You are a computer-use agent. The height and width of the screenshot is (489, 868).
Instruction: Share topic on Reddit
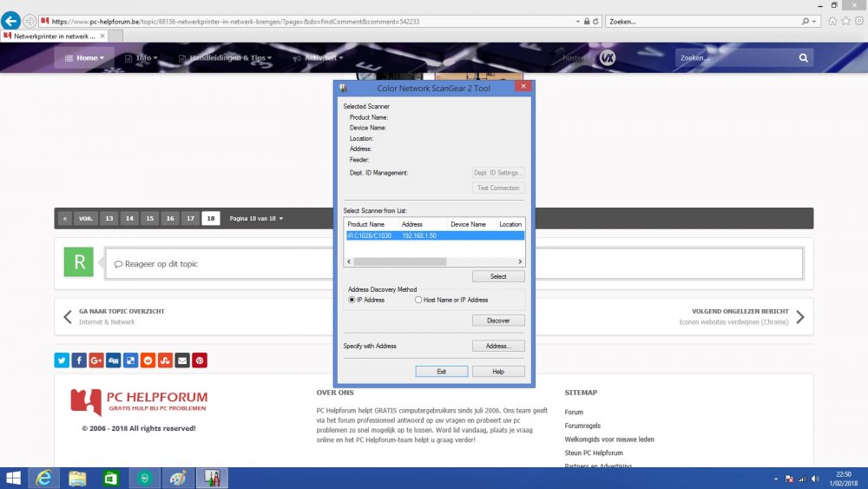pyautogui.click(x=148, y=360)
